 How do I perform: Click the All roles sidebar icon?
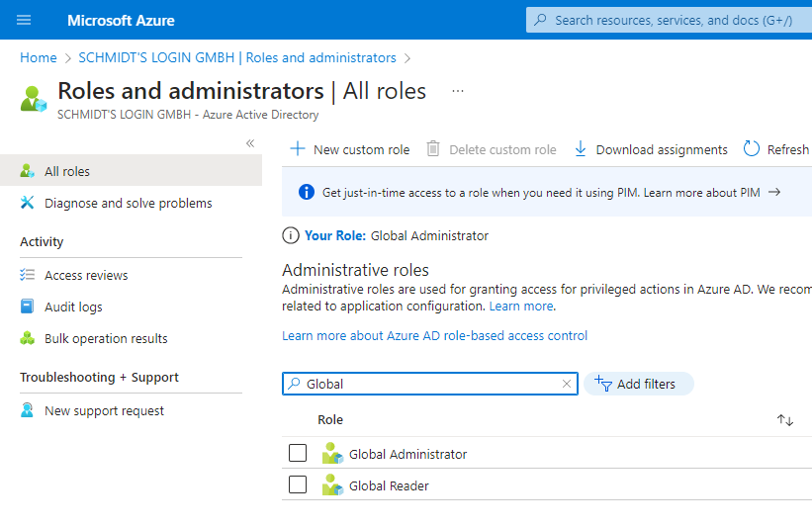[27, 171]
